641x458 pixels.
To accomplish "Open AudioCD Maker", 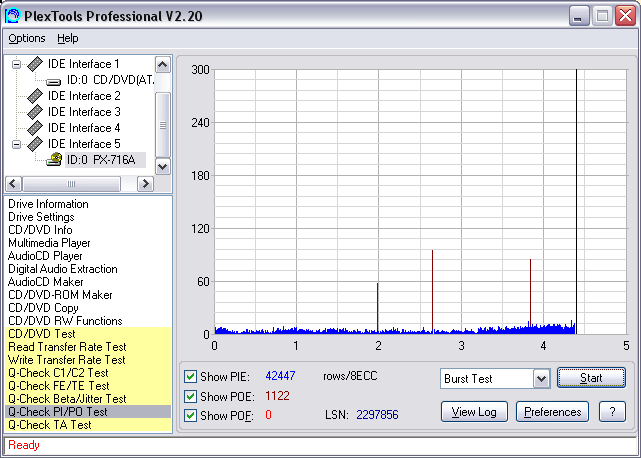I will pyautogui.click(x=45, y=282).
